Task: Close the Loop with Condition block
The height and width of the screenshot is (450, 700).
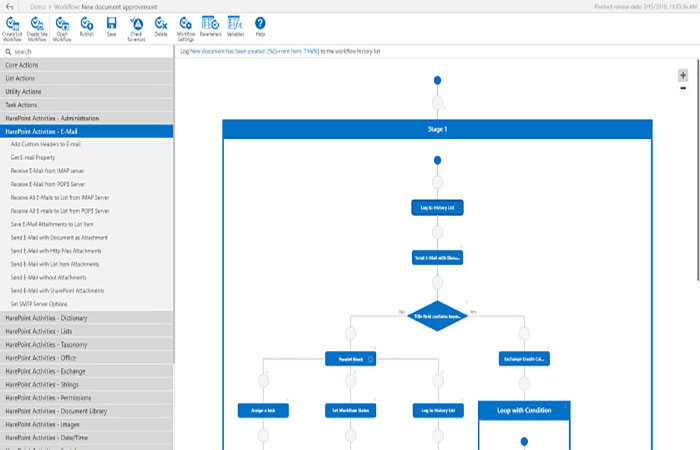Action: (565, 407)
